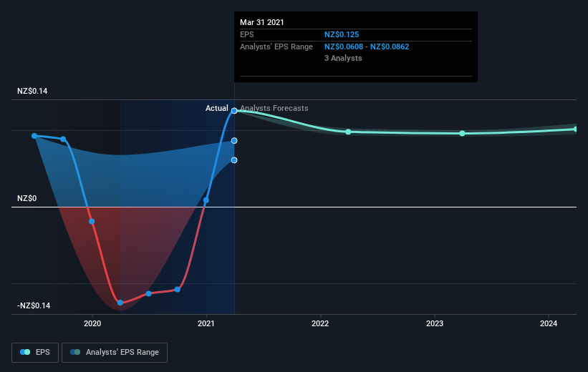Screen dimensions: 588x372
Task: Click the first EPS data point in mid-2019
Action: point(34,136)
